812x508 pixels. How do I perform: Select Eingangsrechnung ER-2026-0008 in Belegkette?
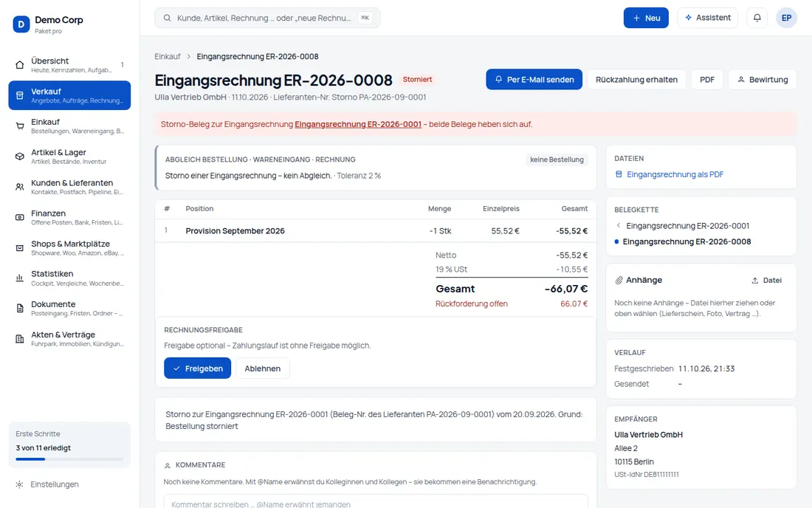tap(687, 242)
